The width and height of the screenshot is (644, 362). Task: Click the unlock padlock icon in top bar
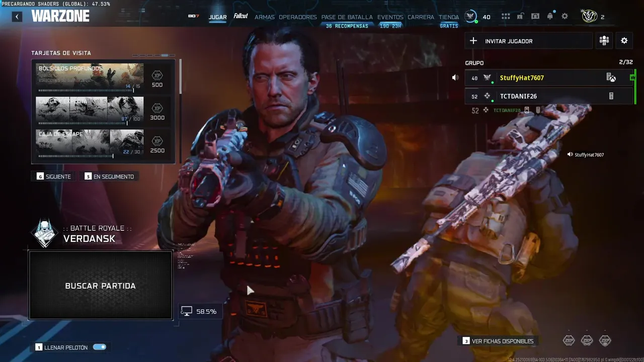(x=520, y=17)
